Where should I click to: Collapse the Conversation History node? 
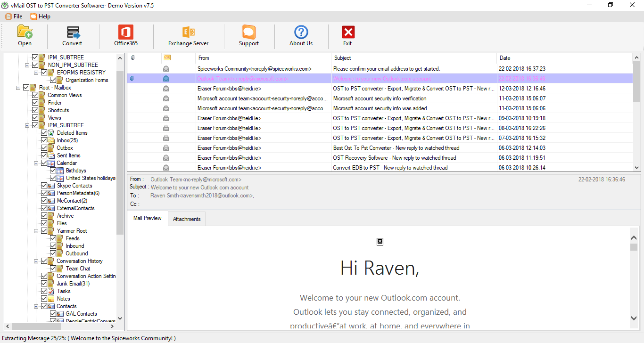pos(36,261)
